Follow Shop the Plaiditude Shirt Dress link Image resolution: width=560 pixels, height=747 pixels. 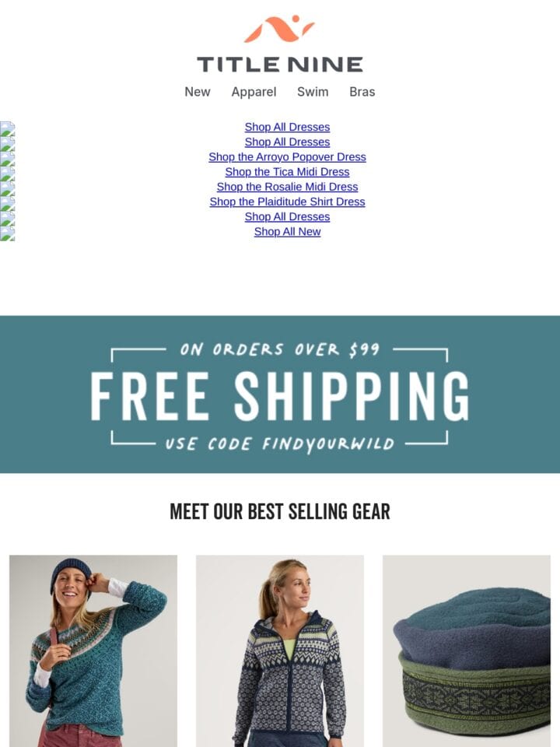click(x=287, y=202)
